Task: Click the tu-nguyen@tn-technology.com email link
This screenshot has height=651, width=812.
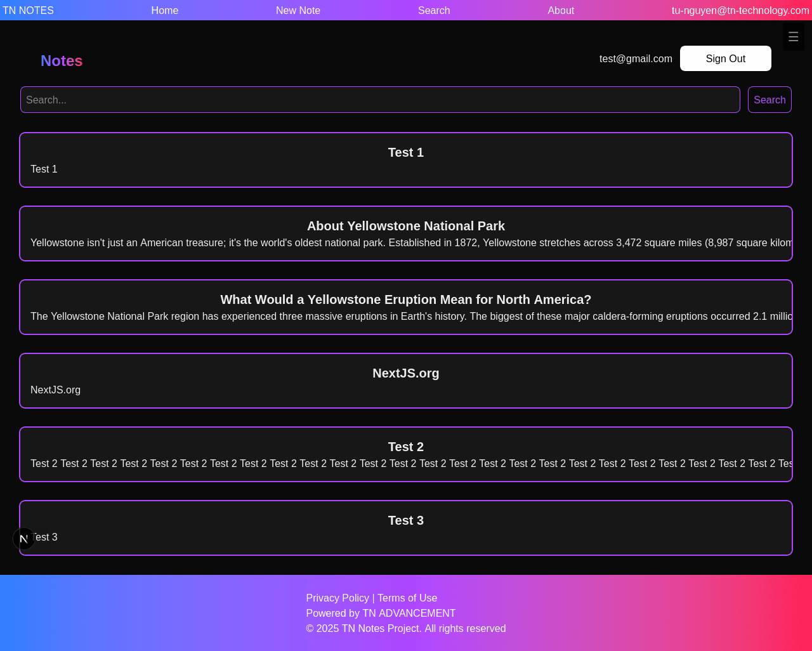Action: pos(740,10)
